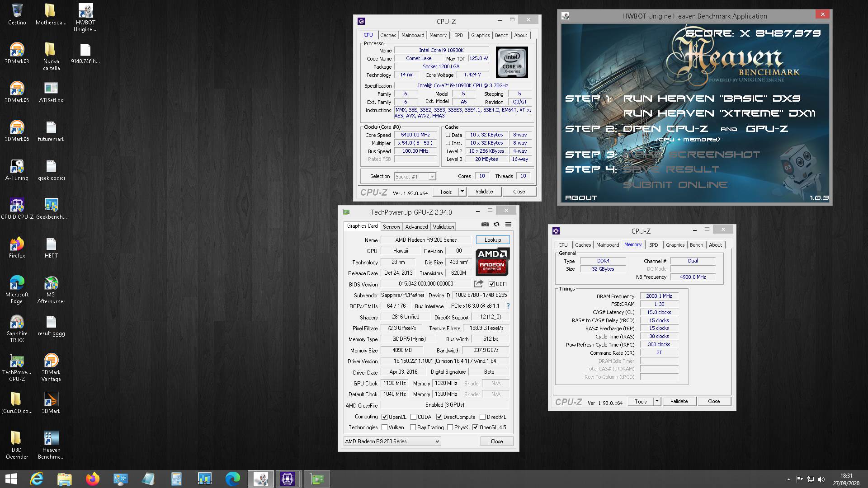Open the SPD tab in CPU-Z Memory window
This screenshot has height=488, width=868.
(x=653, y=245)
